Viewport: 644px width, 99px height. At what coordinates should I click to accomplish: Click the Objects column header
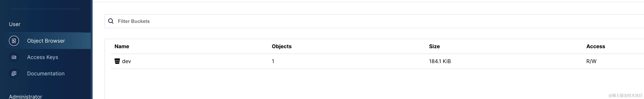coord(282,46)
